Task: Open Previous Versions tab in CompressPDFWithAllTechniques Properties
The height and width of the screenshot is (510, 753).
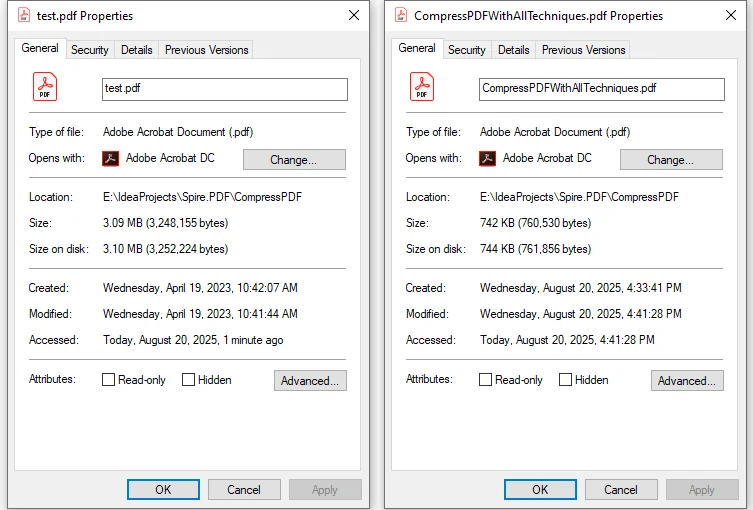Action: pos(583,50)
